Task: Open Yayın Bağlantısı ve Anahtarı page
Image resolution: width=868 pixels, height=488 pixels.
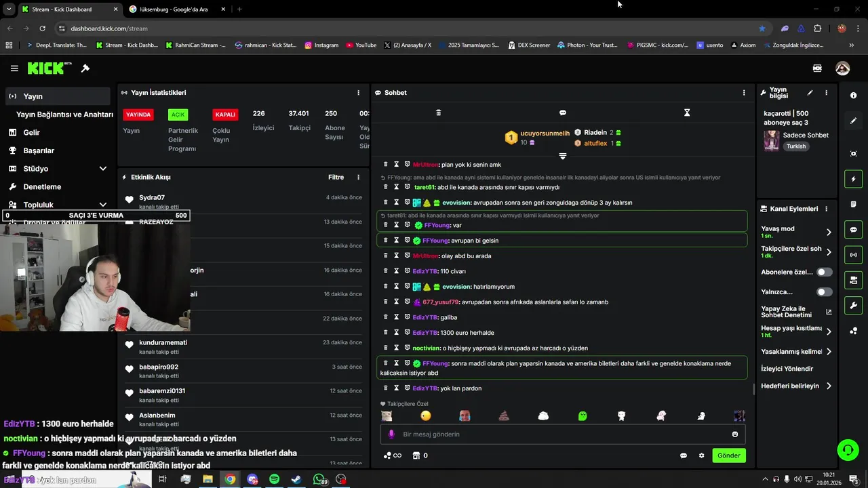Action: [64, 115]
